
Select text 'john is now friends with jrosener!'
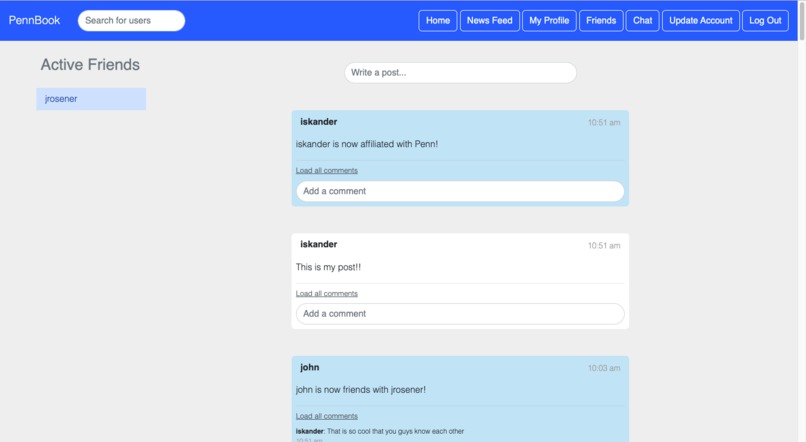coord(360,390)
